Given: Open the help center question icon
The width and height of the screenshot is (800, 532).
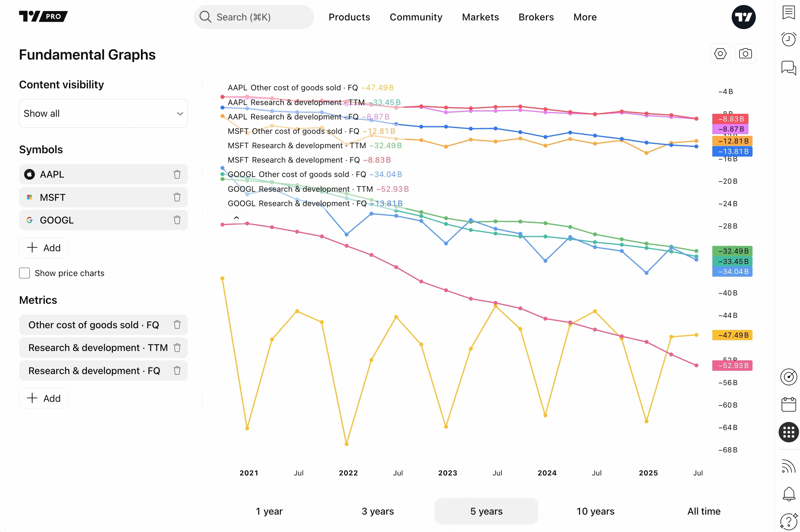Looking at the screenshot, I should (788, 522).
